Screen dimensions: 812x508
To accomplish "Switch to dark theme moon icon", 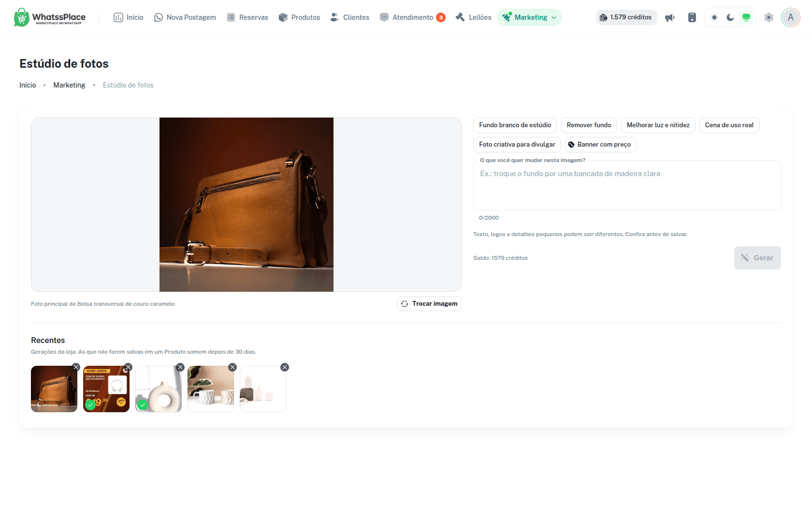I will pos(730,17).
